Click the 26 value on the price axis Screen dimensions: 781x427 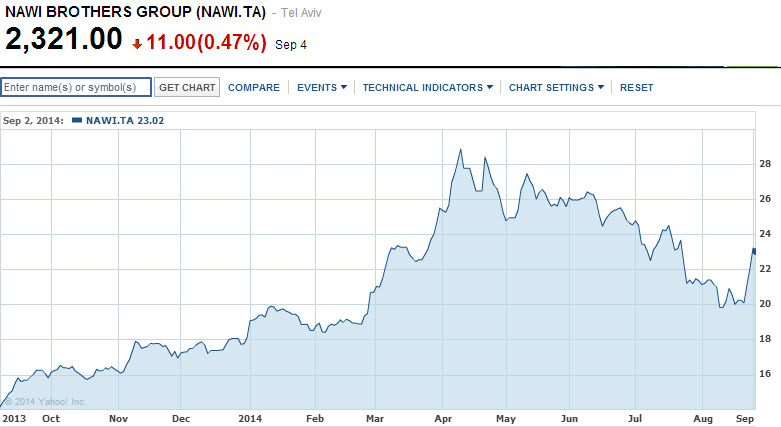point(765,199)
